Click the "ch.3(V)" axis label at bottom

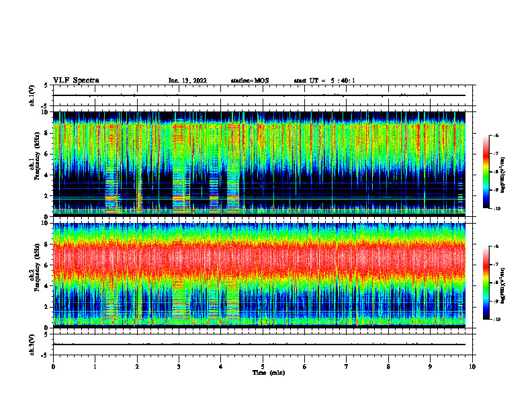pos(32,345)
